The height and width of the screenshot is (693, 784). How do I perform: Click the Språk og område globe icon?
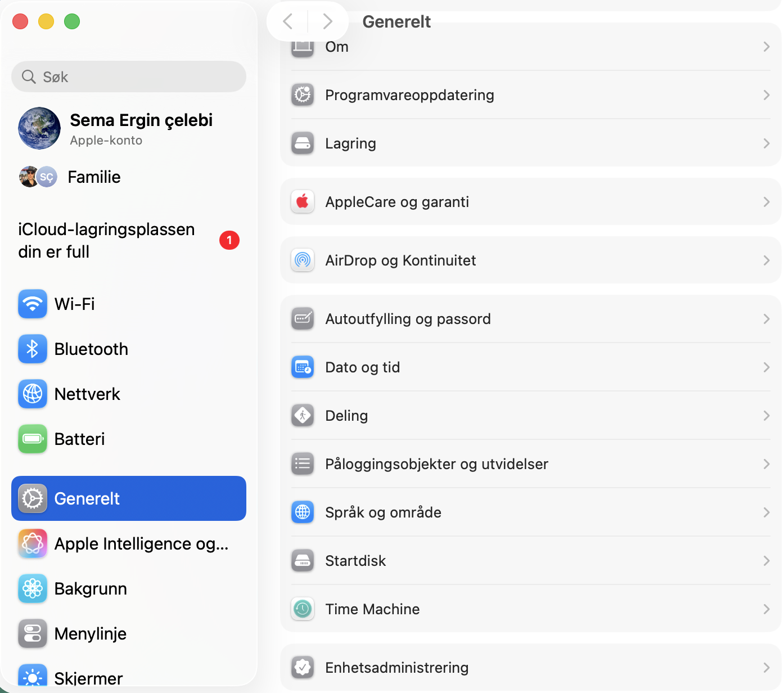pos(303,512)
